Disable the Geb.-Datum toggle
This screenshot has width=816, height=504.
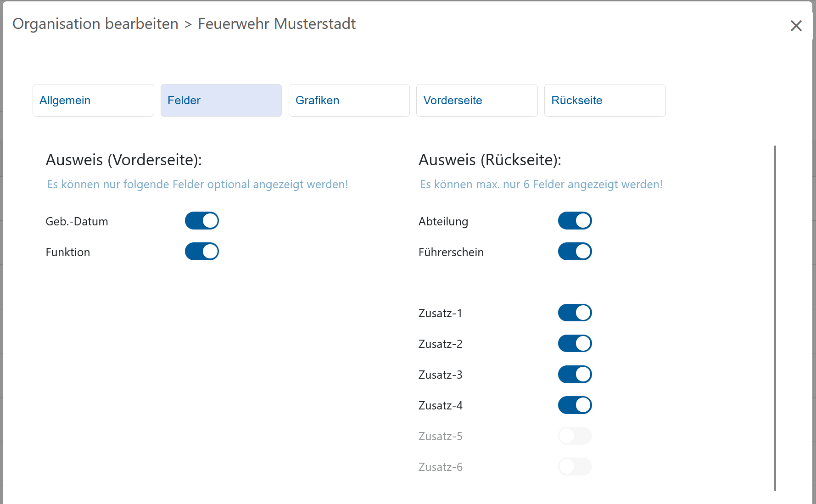tap(202, 221)
